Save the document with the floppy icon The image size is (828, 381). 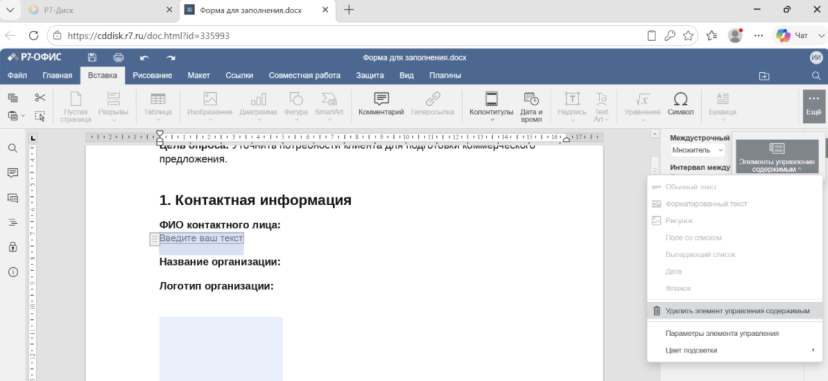[92, 58]
